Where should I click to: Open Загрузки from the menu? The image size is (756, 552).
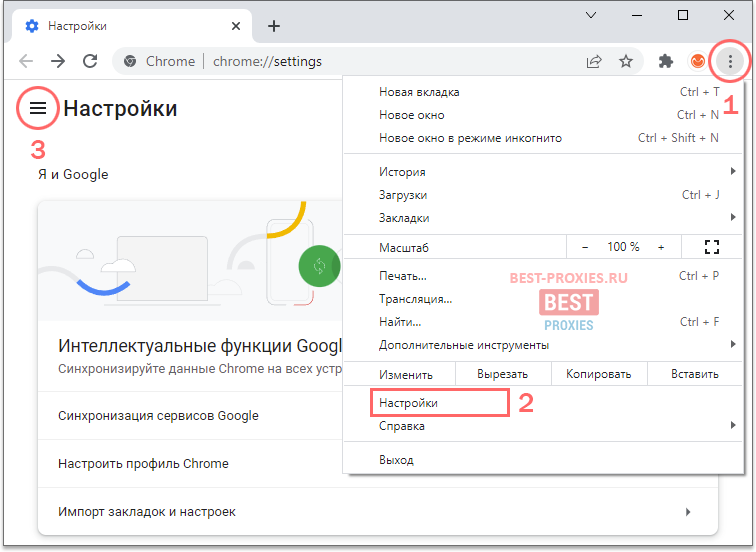coord(543,195)
